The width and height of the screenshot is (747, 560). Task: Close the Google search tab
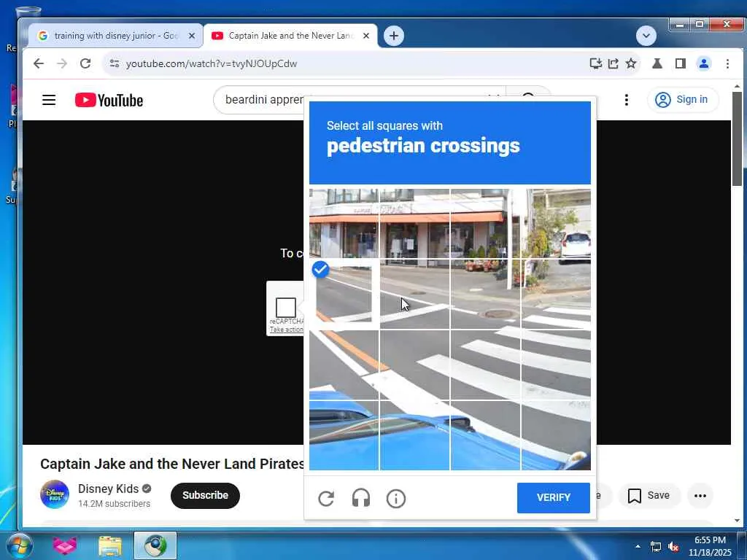click(x=192, y=36)
